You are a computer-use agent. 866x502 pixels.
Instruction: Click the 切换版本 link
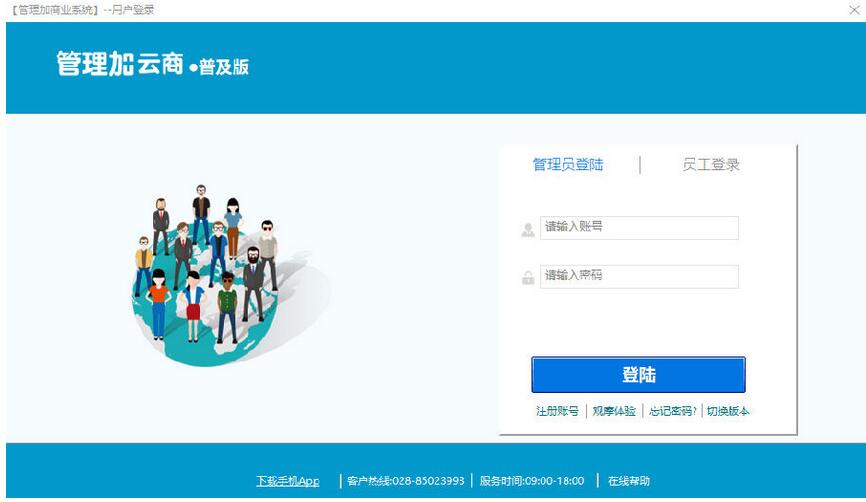point(728,411)
